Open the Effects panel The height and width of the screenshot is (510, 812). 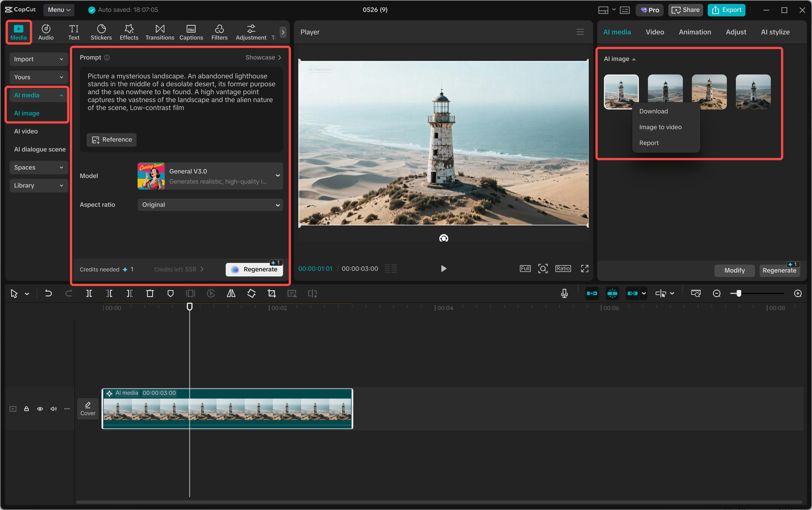coord(129,32)
